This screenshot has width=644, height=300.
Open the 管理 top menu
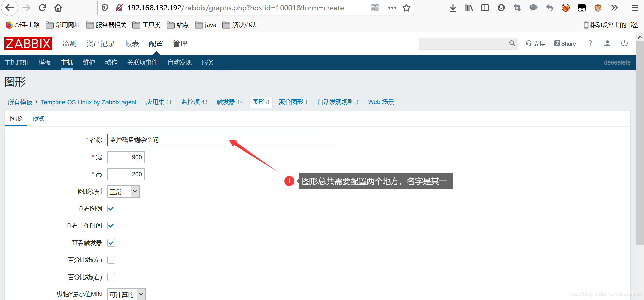tap(180, 44)
